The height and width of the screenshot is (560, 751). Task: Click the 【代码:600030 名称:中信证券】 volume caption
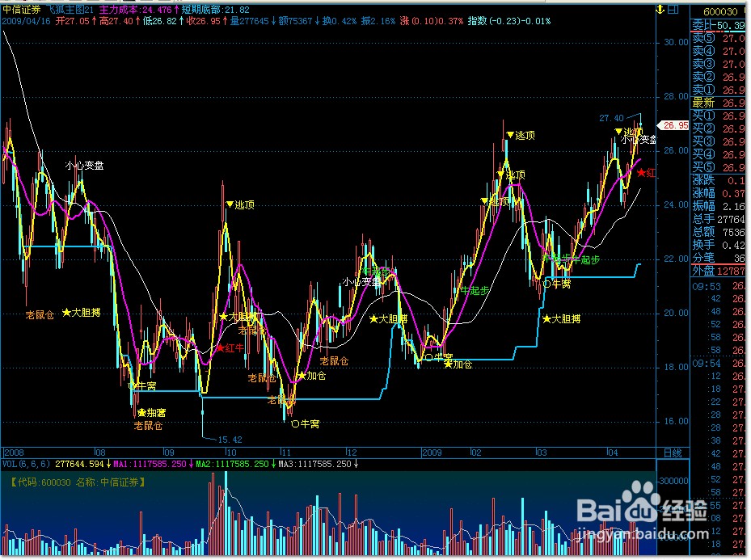tap(78, 482)
